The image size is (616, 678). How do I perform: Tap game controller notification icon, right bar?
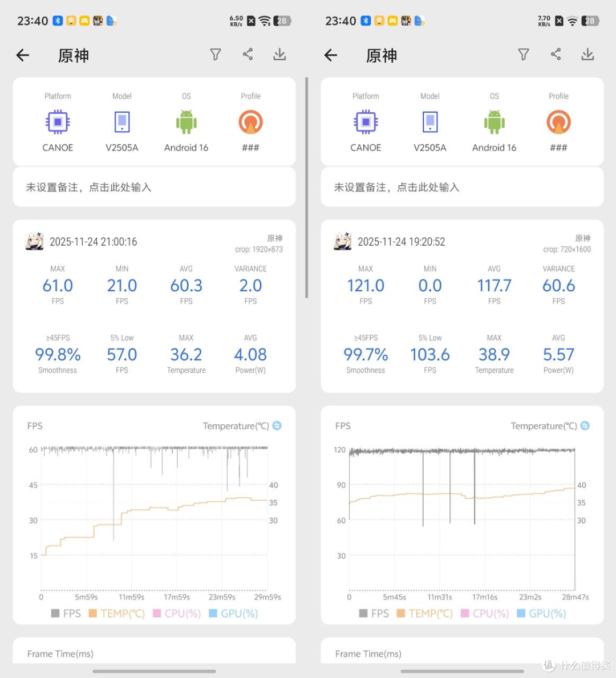coord(392,21)
